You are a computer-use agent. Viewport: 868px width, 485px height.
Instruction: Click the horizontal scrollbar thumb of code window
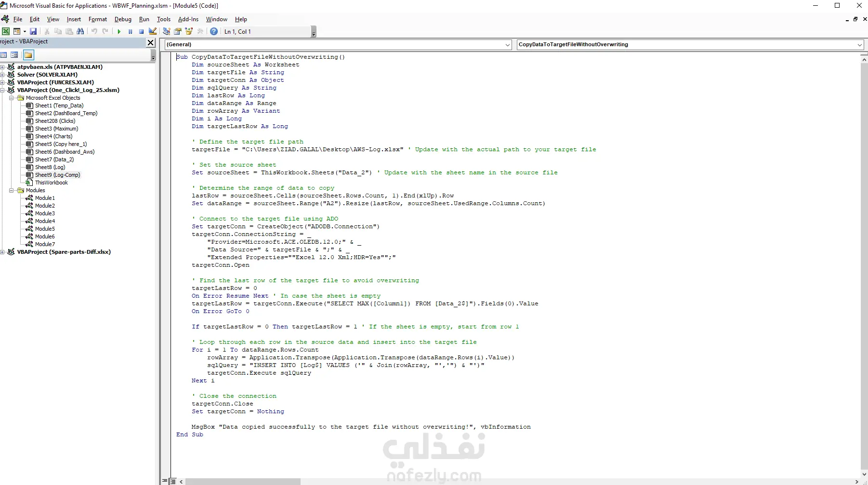click(x=243, y=482)
